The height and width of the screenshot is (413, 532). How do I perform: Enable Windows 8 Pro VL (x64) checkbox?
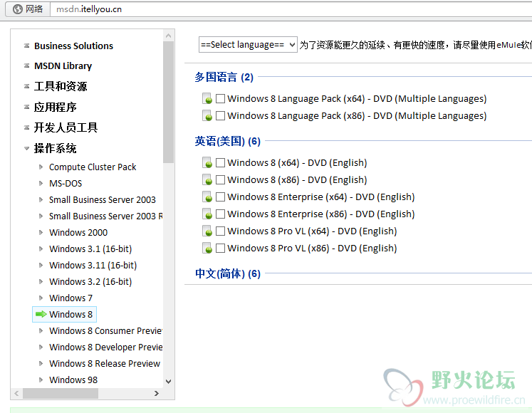[x=220, y=231]
